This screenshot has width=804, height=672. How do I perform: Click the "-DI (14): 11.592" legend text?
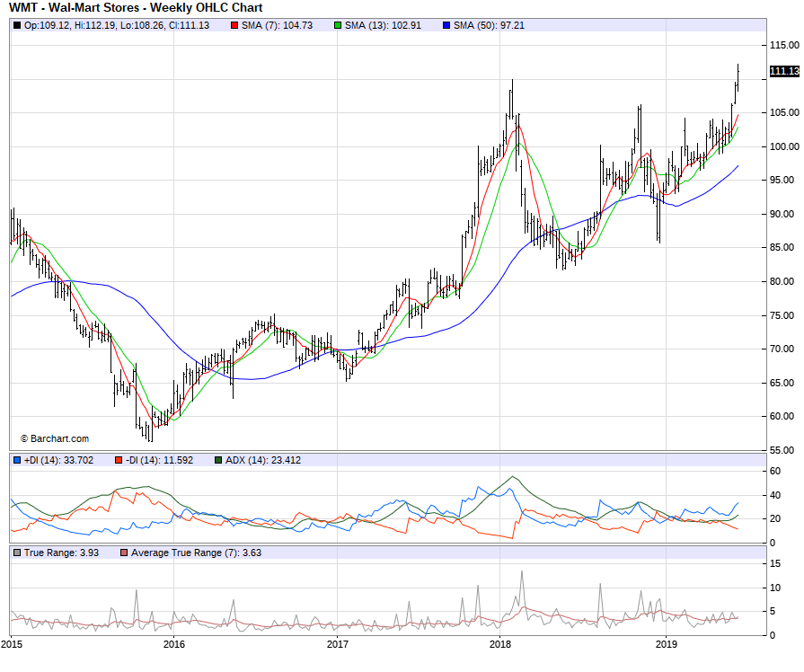pyautogui.click(x=160, y=460)
